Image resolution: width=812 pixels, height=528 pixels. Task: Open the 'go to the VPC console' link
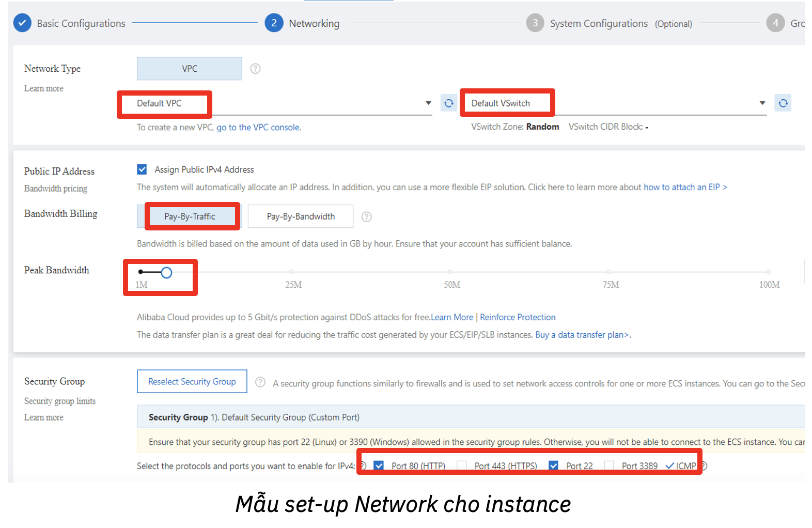point(258,128)
